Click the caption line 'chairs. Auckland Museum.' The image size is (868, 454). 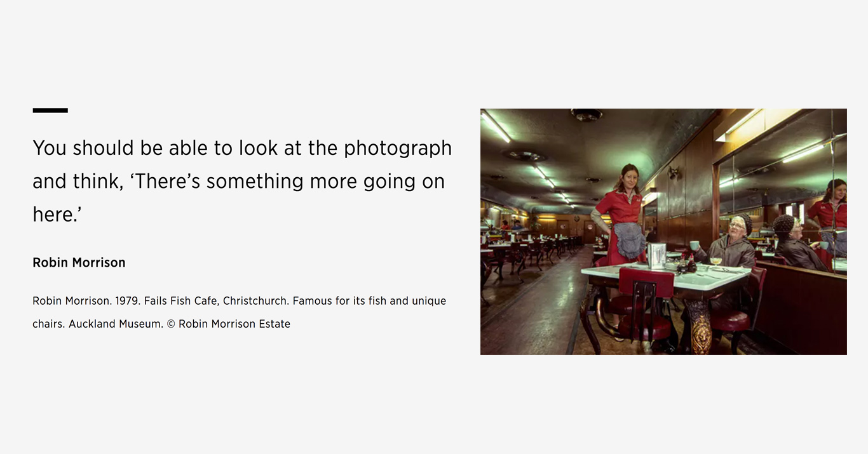click(x=161, y=324)
